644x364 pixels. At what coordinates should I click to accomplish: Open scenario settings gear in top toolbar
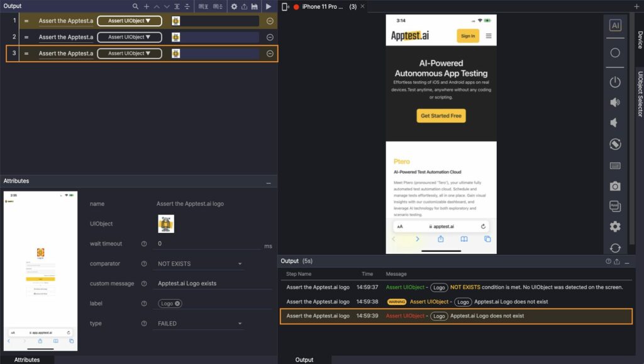[x=234, y=6]
